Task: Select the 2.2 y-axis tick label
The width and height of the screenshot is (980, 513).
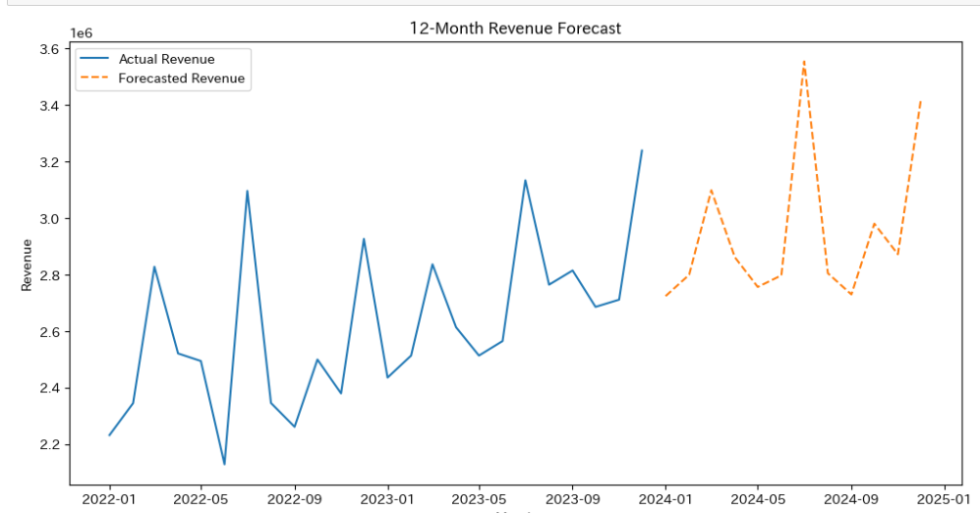Action: click(x=49, y=445)
